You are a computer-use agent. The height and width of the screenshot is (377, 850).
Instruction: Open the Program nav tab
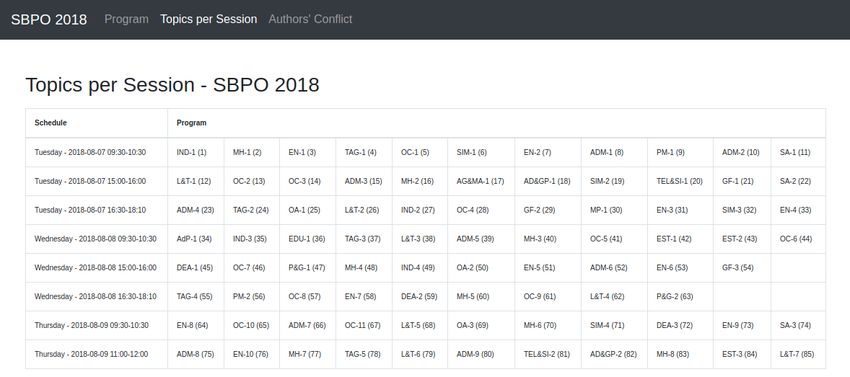pyautogui.click(x=126, y=19)
